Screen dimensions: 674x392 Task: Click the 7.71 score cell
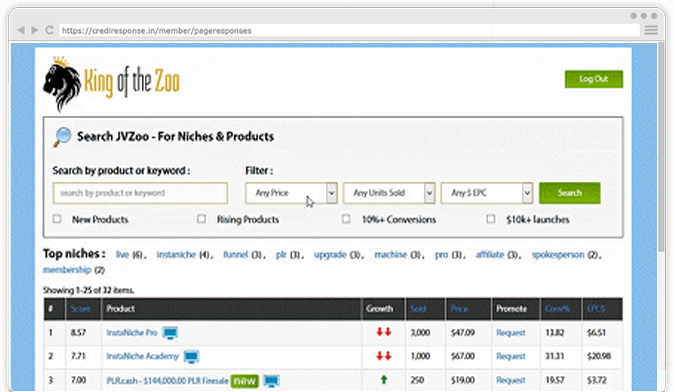[78, 356]
